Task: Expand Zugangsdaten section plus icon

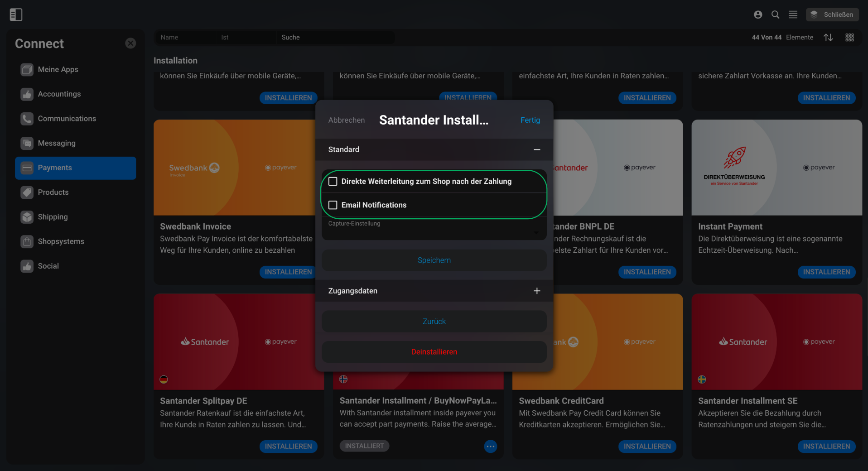Action: tap(537, 291)
